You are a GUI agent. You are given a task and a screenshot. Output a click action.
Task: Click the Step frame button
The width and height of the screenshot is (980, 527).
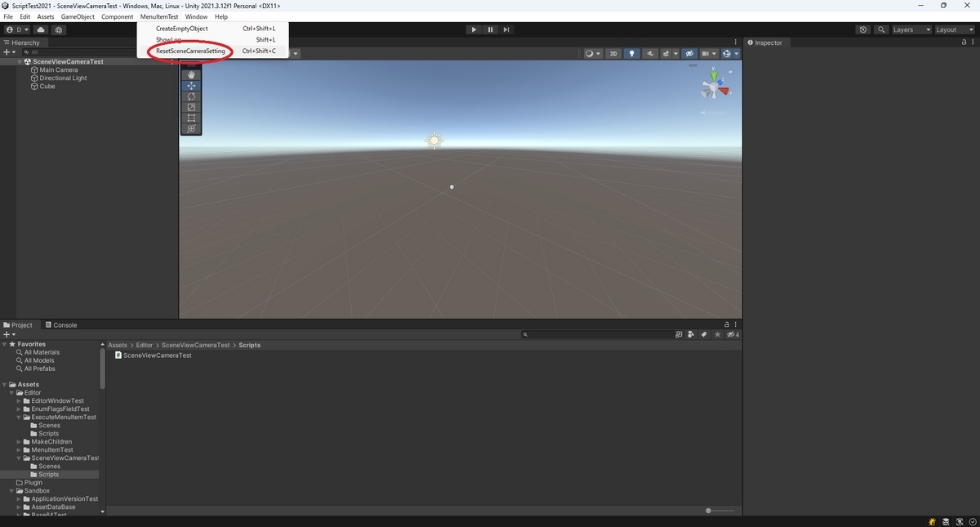[506, 29]
